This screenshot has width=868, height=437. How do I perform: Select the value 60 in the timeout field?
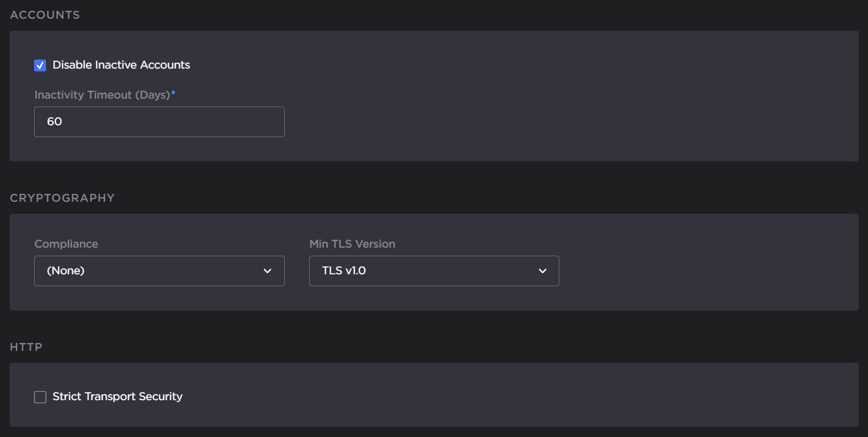click(54, 122)
